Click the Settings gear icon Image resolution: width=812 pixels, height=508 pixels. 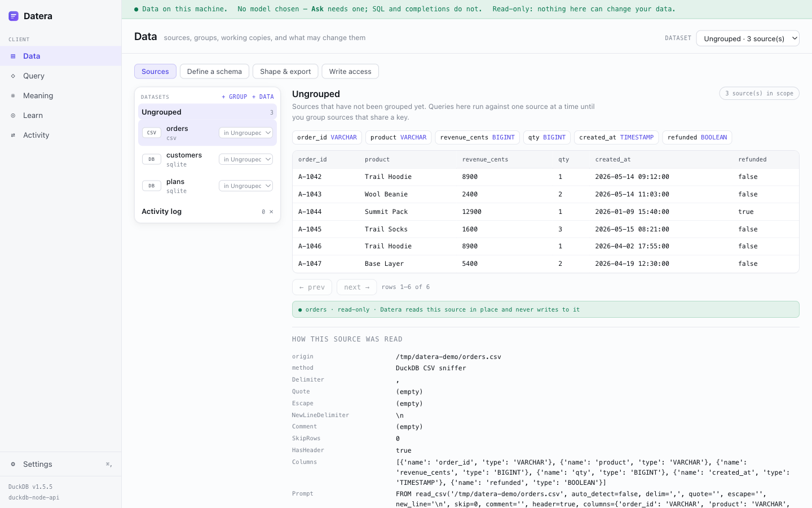coord(13,464)
